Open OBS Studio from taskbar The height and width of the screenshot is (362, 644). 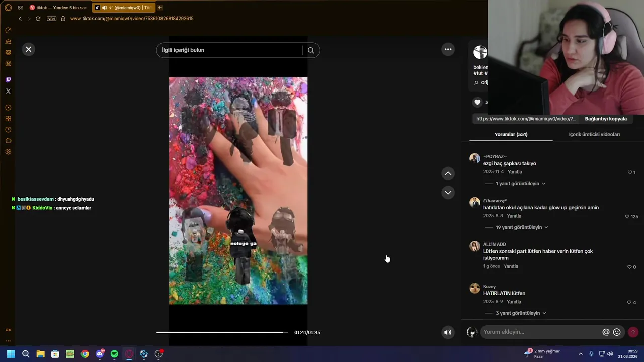(158, 354)
